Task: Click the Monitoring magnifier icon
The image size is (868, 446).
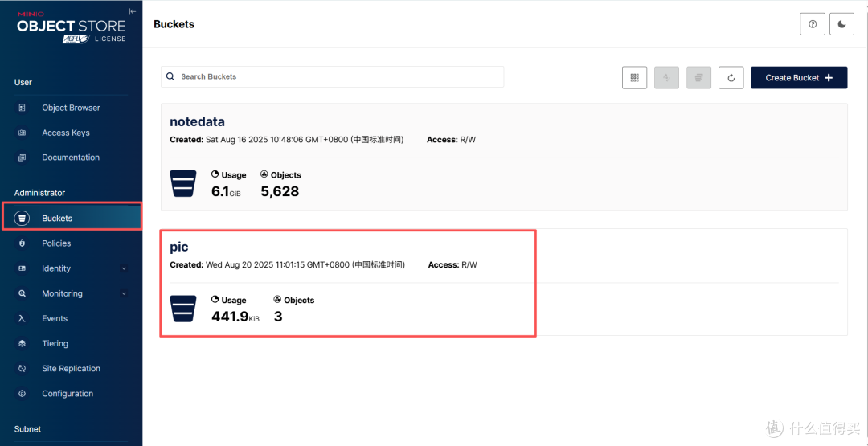Action: (x=23, y=293)
